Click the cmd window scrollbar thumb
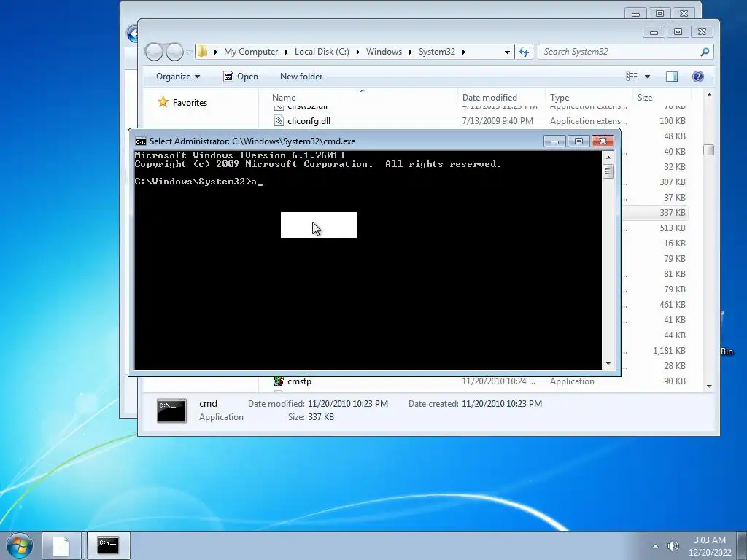 pos(608,171)
